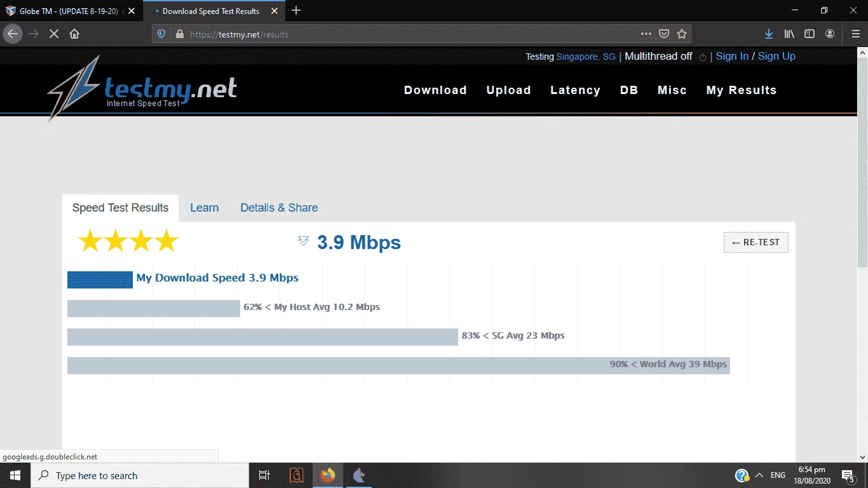The image size is (868, 488).
Task: Open page actions three-dot menu
Action: (646, 34)
